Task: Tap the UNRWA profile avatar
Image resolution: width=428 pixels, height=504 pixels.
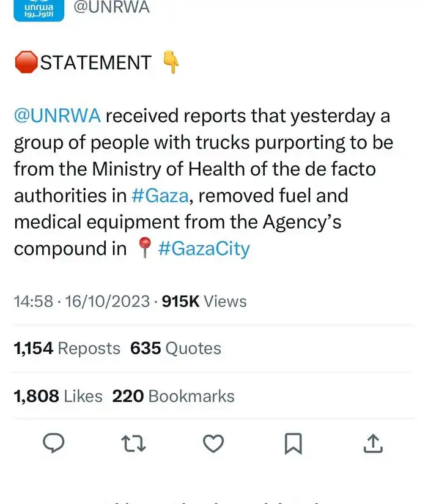Action: 38,9
